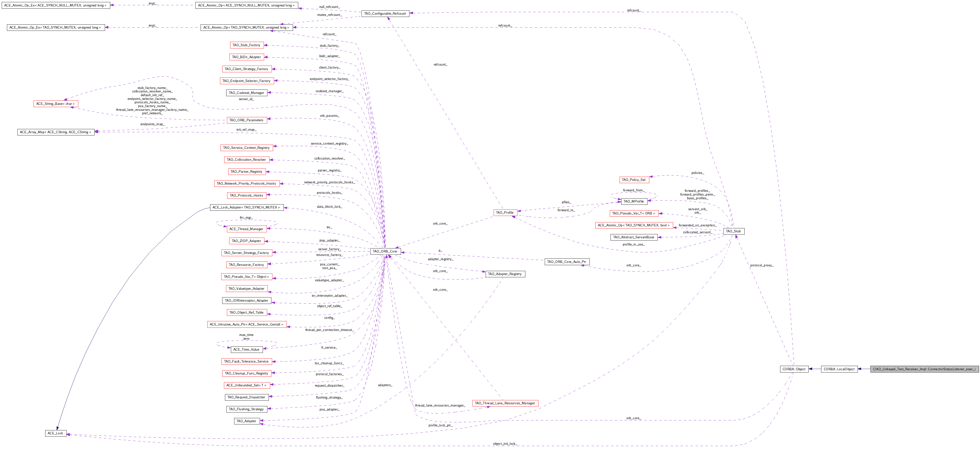
Task: Click the CORBA::LocalObject node
Action: [x=839, y=369]
